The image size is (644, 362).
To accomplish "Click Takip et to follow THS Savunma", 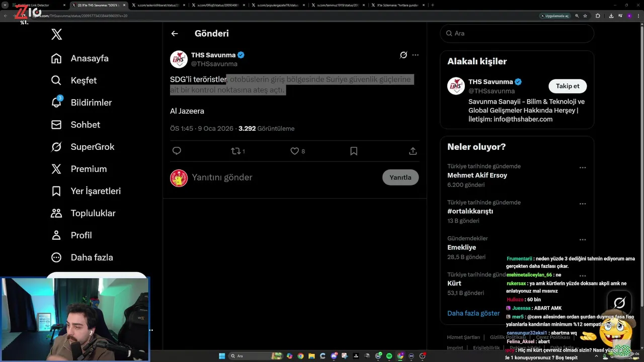I will (568, 86).
